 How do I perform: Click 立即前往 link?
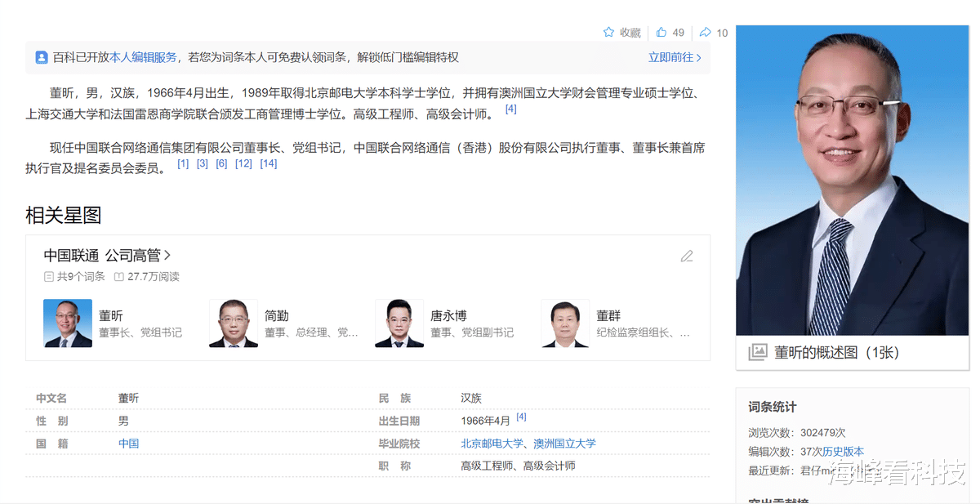click(675, 57)
